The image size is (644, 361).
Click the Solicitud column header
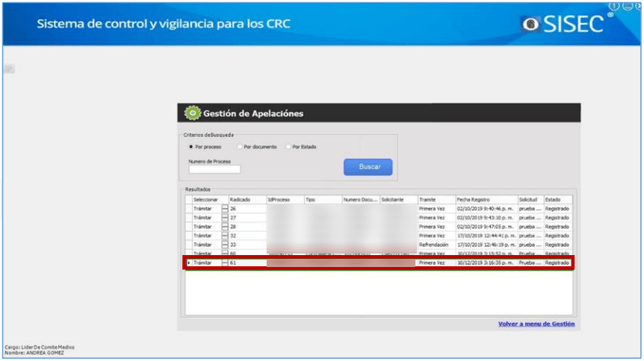531,200
